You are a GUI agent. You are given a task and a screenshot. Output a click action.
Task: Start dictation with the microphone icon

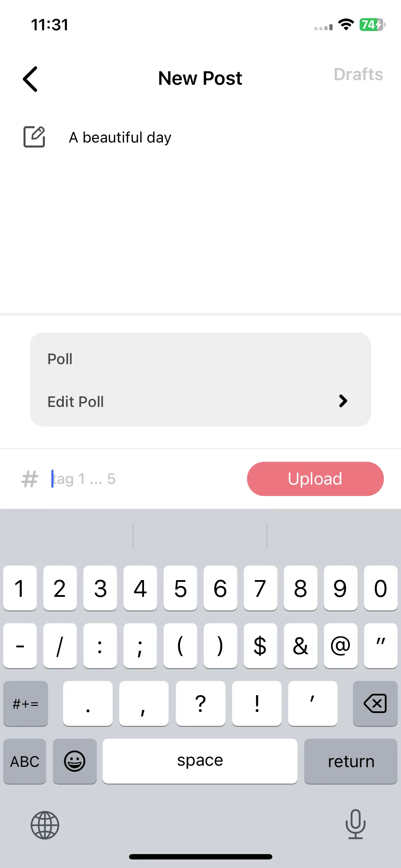click(x=355, y=824)
